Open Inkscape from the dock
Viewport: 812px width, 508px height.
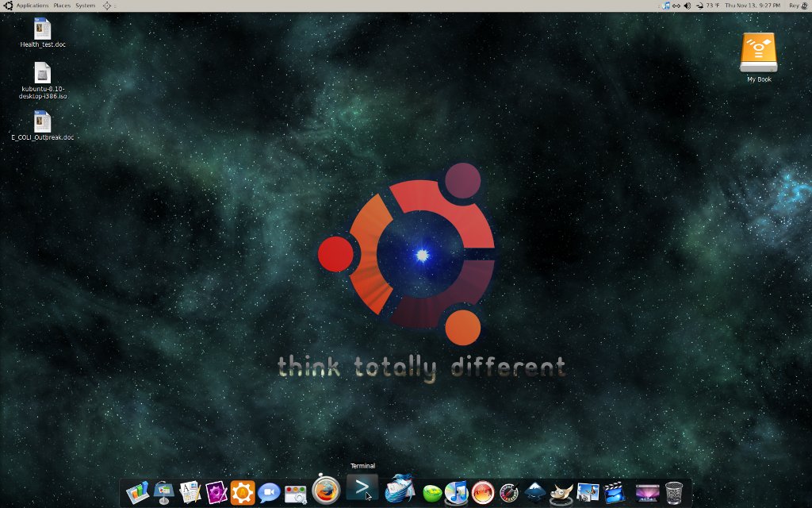535,492
